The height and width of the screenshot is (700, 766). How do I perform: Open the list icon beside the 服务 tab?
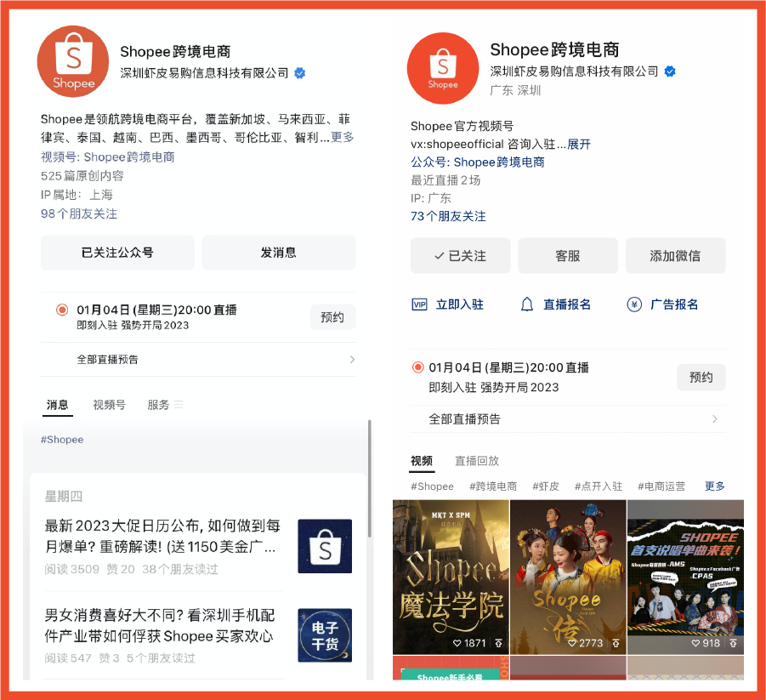(x=180, y=405)
